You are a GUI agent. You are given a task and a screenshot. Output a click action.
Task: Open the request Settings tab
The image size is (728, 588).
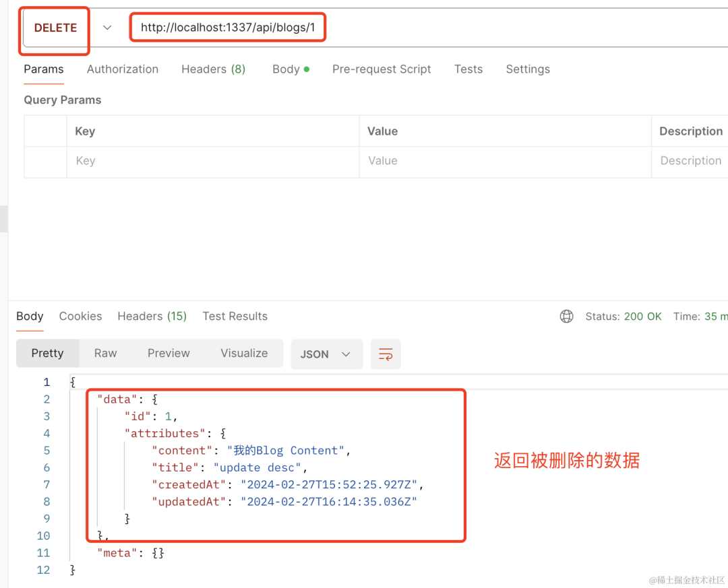528,69
